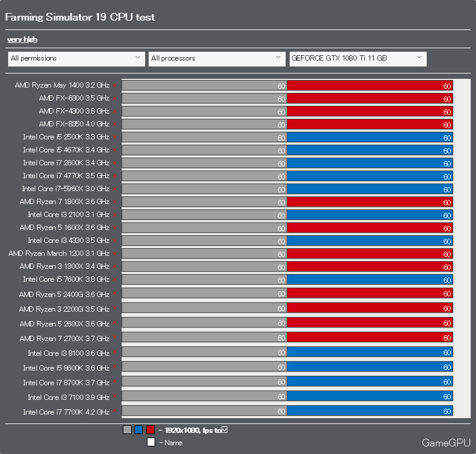The height and width of the screenshot is (454, 476).
Task: Expand the All processors dropdown
Action: click(x=217, y=58)
